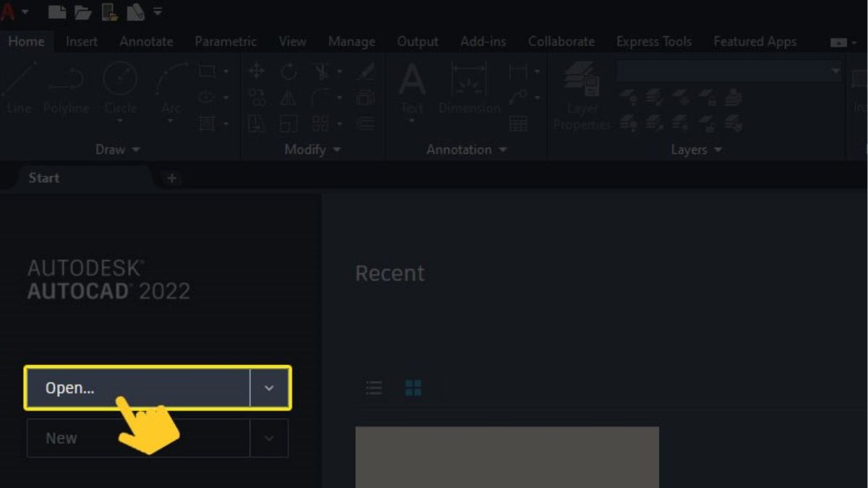Open the dropdown arrow beside New
Viewport: 868px width, 488px height.
269,438
